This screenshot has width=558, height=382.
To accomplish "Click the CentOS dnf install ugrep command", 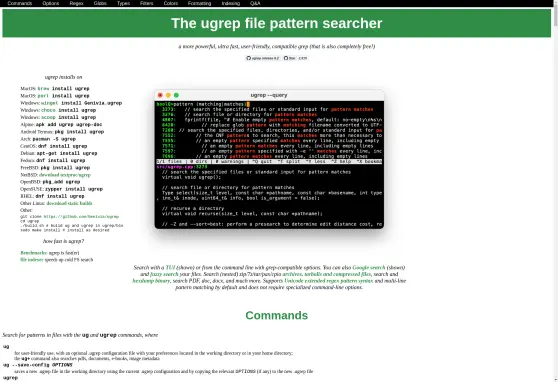I will point(62,146).
